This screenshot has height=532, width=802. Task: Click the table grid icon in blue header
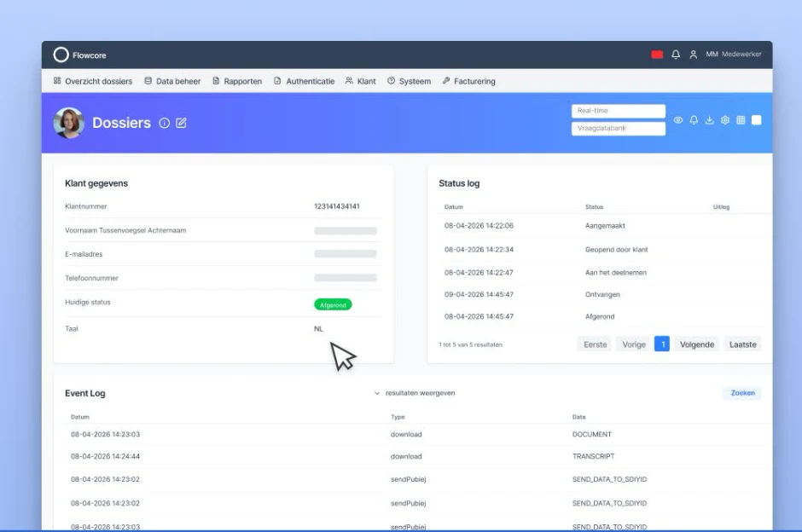pos(741,120)
